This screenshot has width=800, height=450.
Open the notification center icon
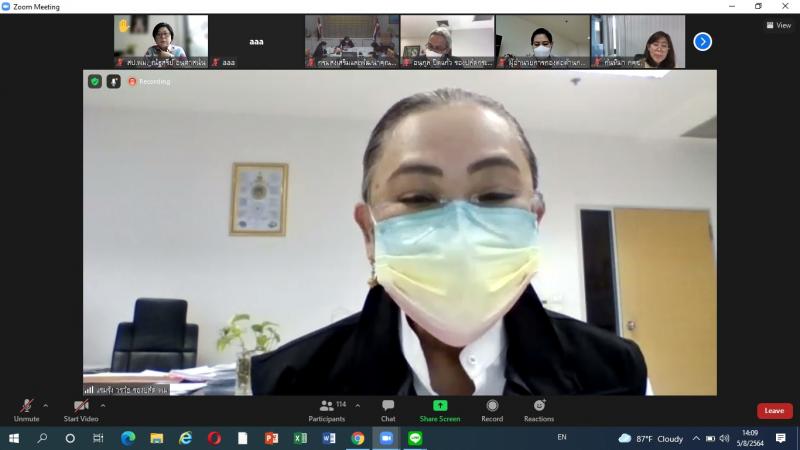tap(781, 438)
